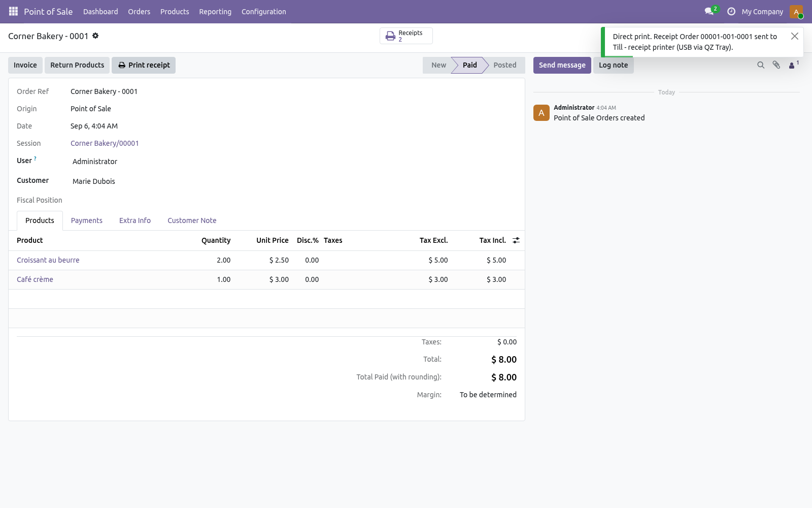
Task: Click the Administrator avatar in chatter
Action: 542,113
